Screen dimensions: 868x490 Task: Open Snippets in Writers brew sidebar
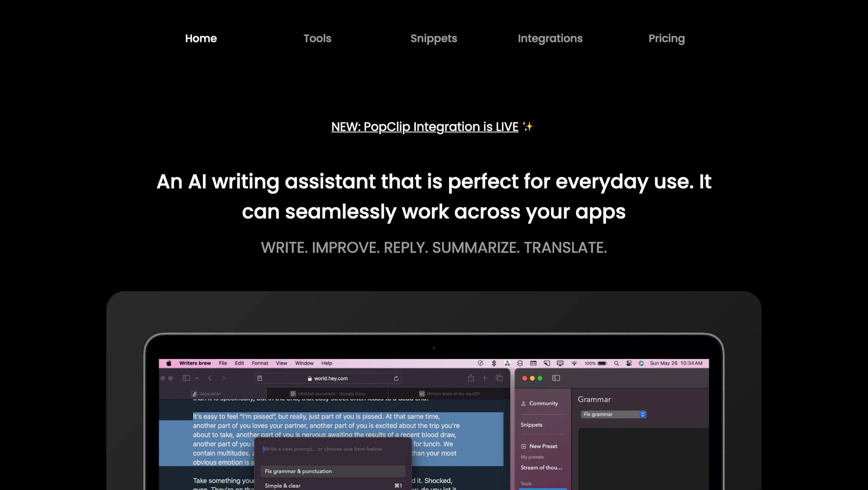(x=531, y=425)
